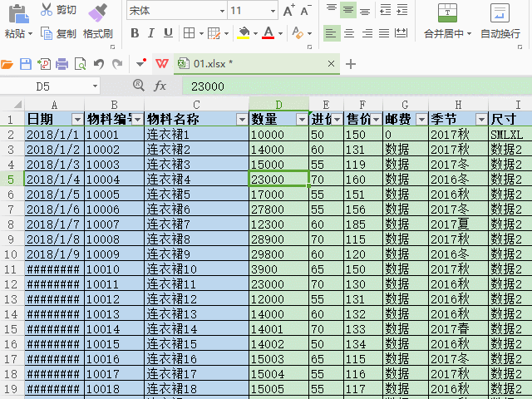Open the font name dropdown
The width and height of the screenshot is (532, 399).
tap(222, 11)
